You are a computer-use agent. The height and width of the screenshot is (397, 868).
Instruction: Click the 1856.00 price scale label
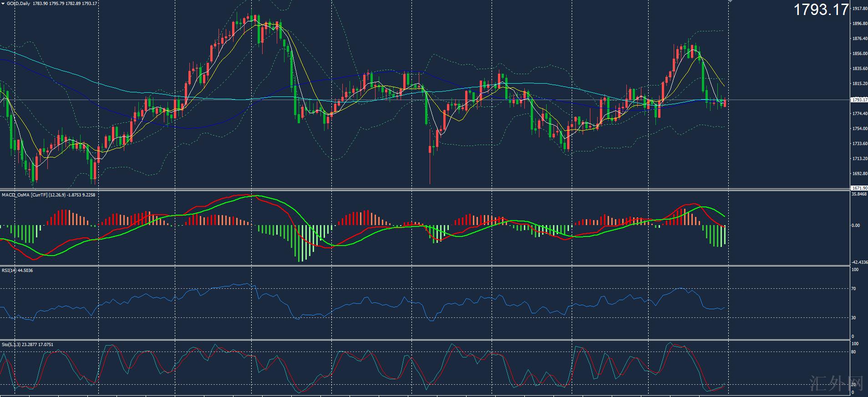(x=859, y=54)
